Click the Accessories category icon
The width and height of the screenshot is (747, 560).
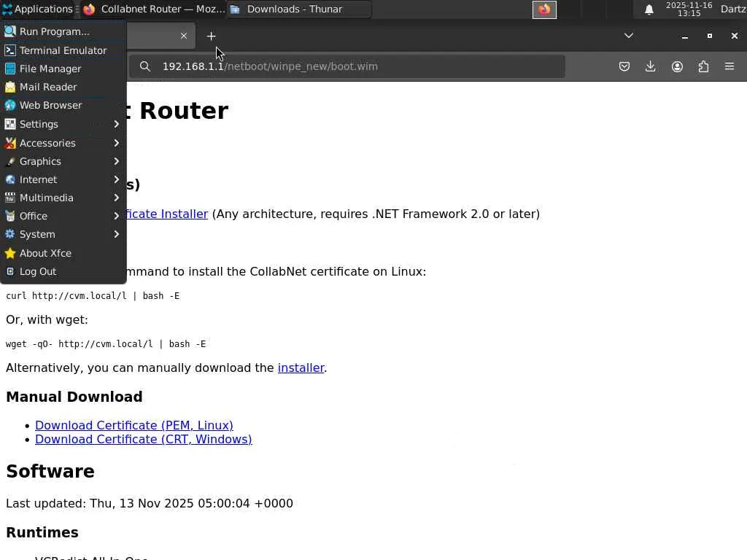[10, 143]
